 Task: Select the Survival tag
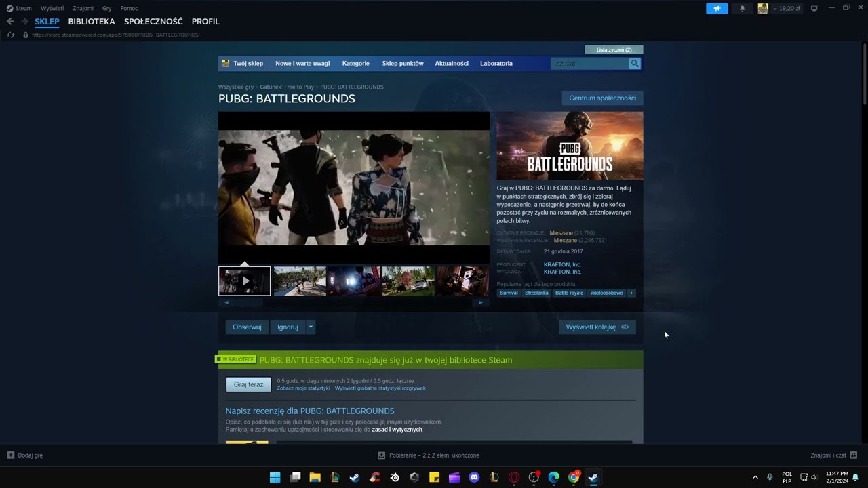(509, 293)
